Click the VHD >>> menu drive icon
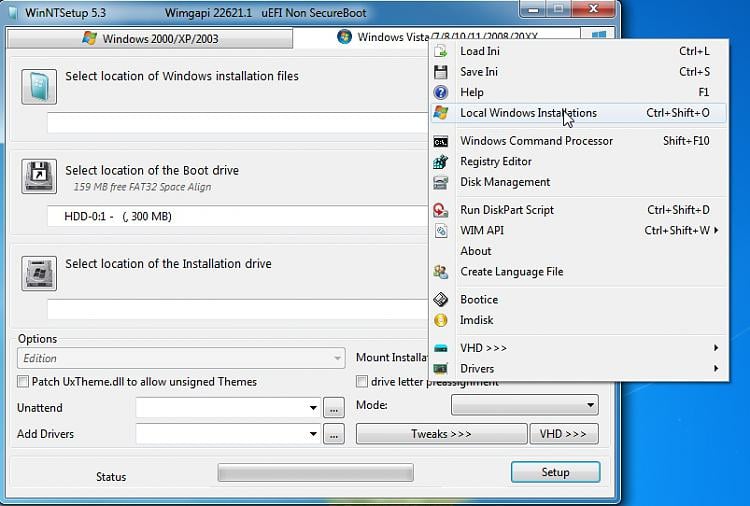 coord(441,348)
